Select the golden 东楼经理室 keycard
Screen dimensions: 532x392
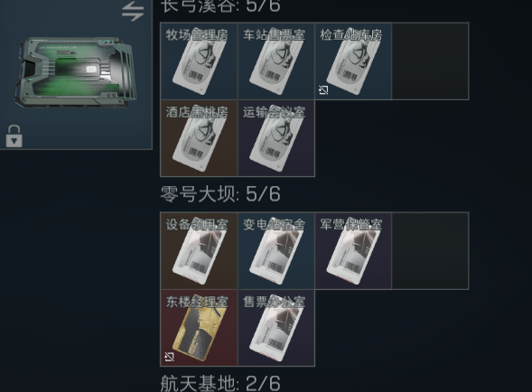click(199, 328)
